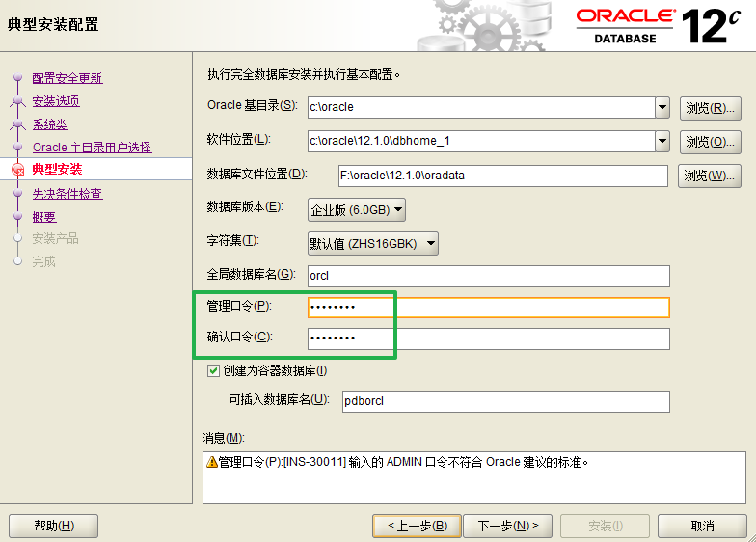Click the 数据库文件位置 field
Screen dimensions: 756x542
click(x=503, y=176)
